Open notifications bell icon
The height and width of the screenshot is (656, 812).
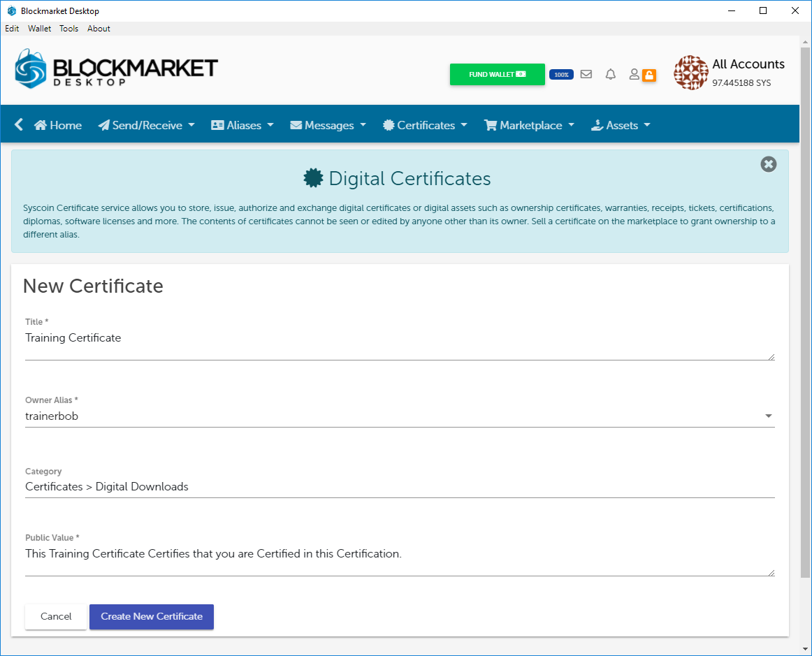tap(611, 74)
